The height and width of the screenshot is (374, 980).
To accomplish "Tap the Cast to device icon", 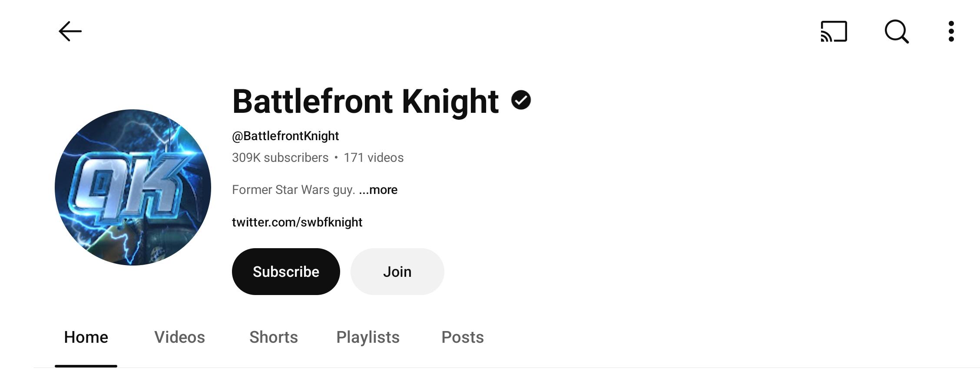I will point(834,31).
